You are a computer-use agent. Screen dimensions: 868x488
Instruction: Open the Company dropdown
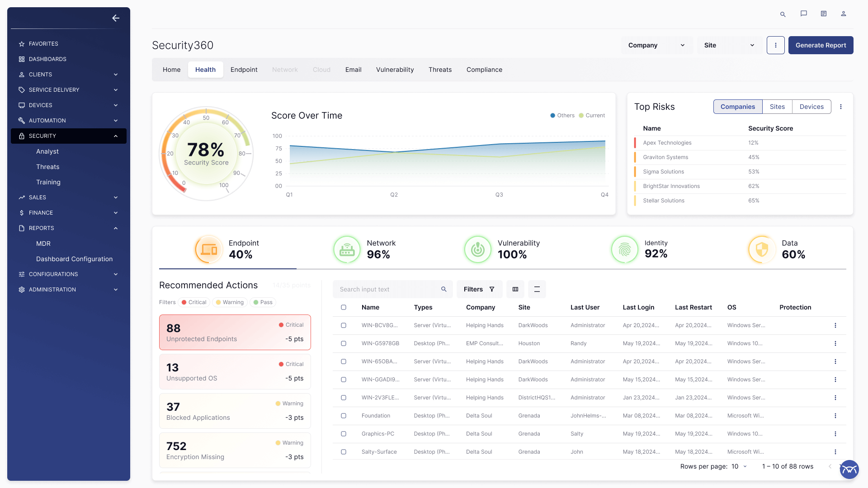[x=656, y=45]
